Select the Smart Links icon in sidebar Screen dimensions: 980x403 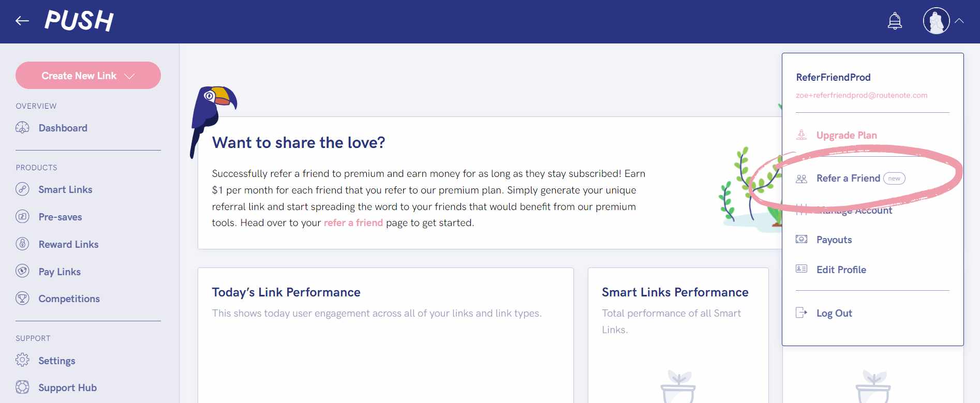tap(23, 189)
